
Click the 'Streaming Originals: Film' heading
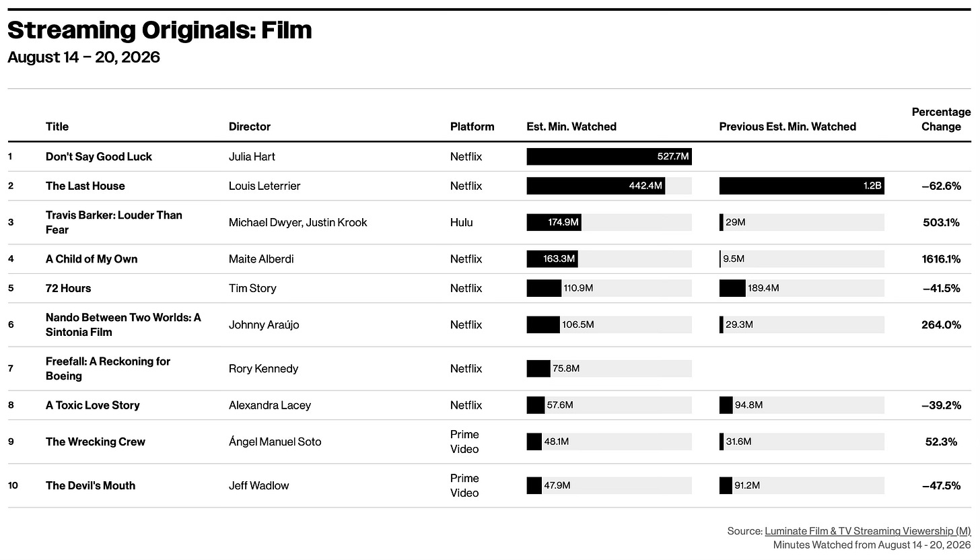[x=160, y=30]
